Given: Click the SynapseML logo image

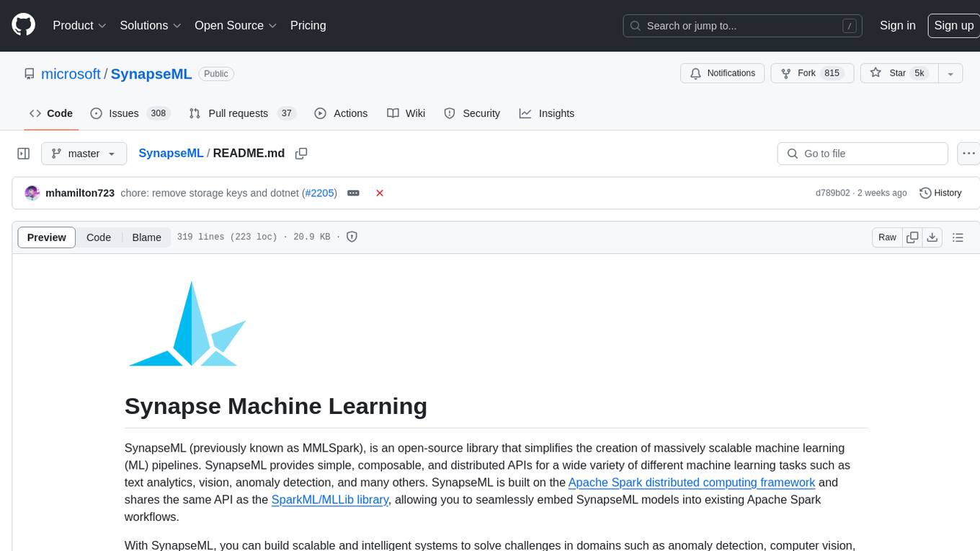Looking at the screenshot, I should pos(187,324).
